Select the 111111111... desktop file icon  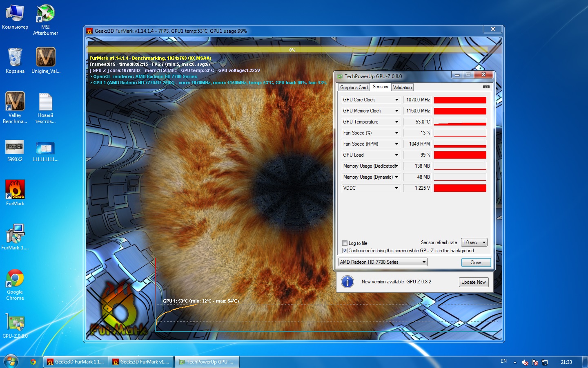(x=45, y=151)
